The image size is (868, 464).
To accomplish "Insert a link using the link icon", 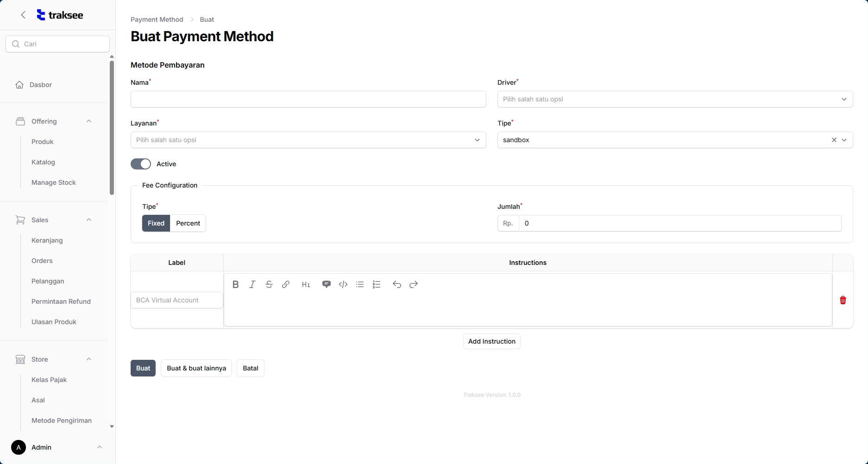I will 286,284.
